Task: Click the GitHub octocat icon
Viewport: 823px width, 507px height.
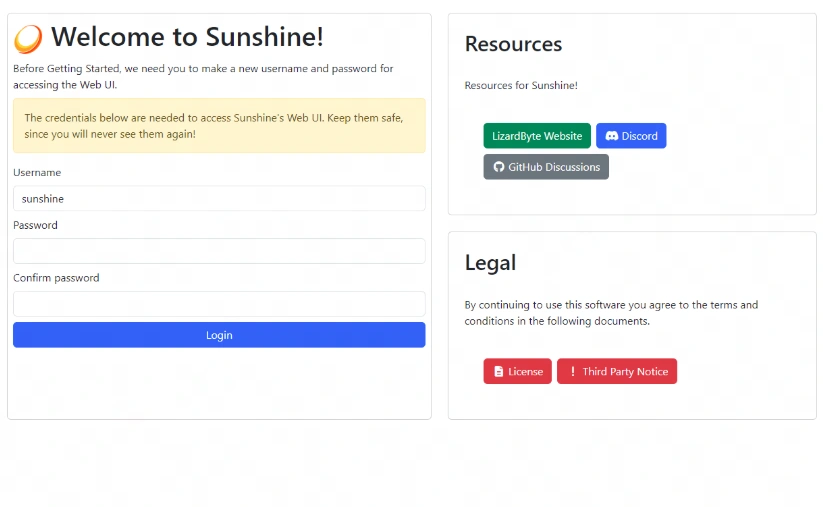Action: [499, 167]
